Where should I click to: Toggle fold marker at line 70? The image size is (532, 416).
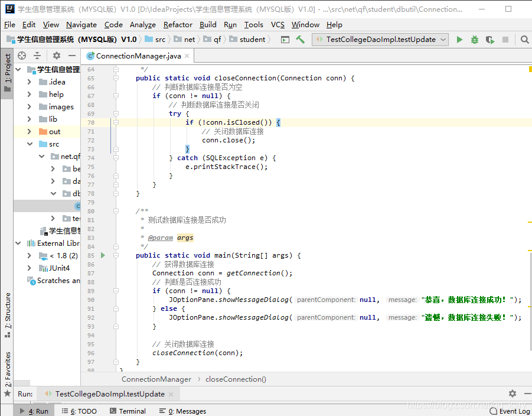pos(116,122)
